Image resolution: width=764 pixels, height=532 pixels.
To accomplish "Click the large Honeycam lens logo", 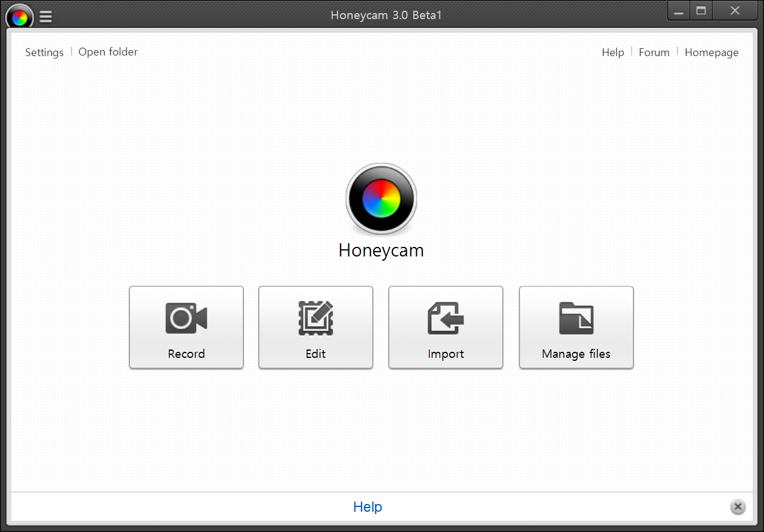I will (381, 199).
